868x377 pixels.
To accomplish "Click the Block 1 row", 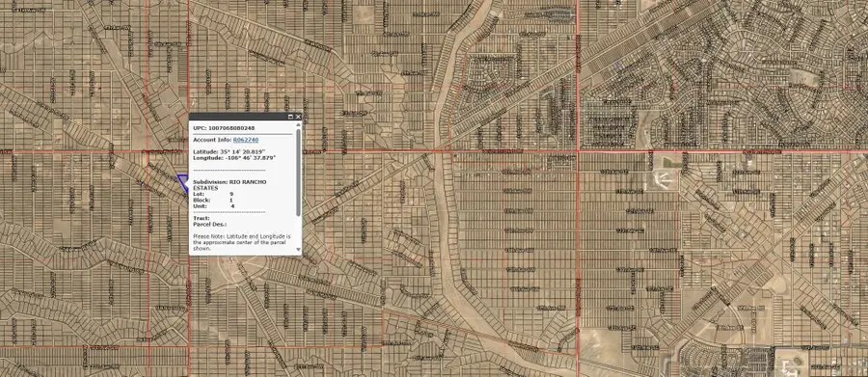I will pos(213,200).
